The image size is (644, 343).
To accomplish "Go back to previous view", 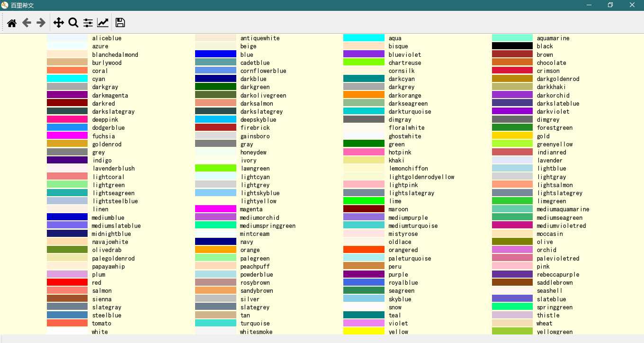I will pyautogui.click(x=27, y=23).
